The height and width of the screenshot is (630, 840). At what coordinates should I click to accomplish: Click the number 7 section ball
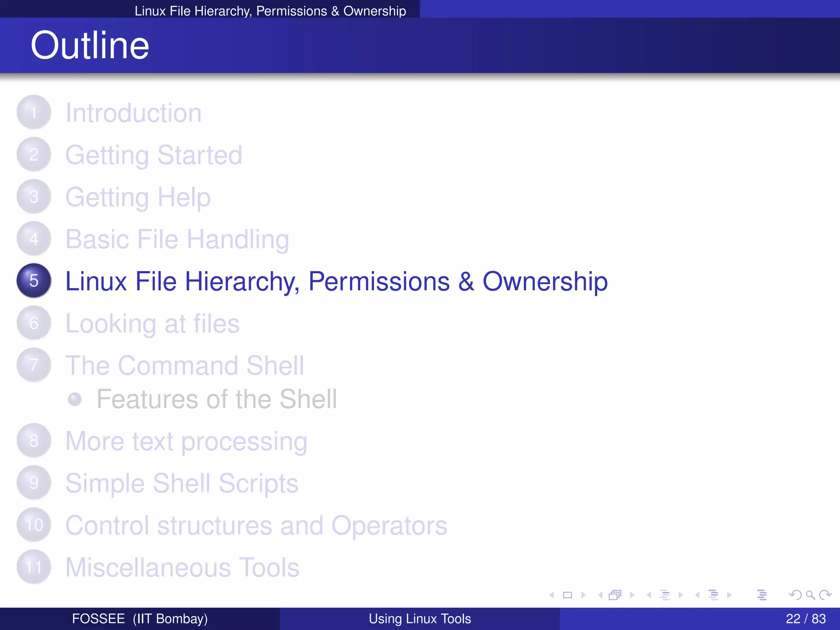(34, 365)
